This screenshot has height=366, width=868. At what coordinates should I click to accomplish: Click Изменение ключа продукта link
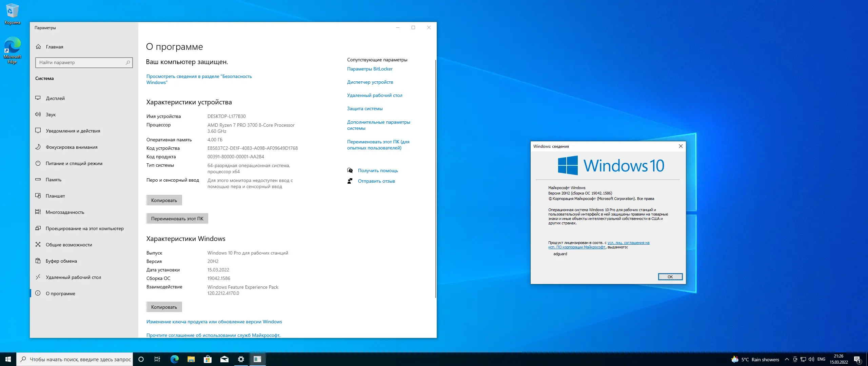tap(214, 322)
